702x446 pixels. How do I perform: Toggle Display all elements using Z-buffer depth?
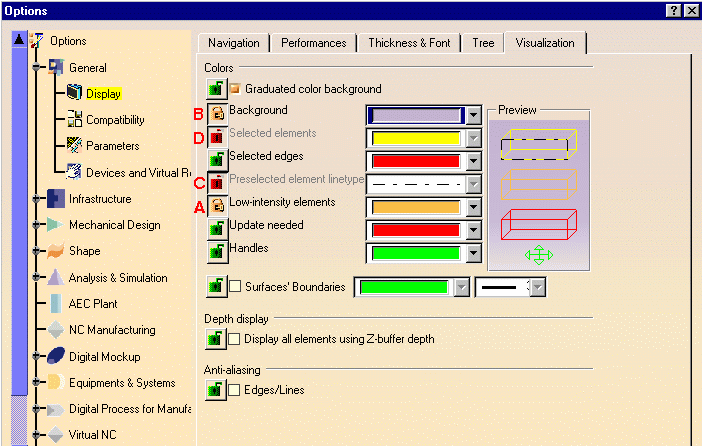[x=236, y=340]
